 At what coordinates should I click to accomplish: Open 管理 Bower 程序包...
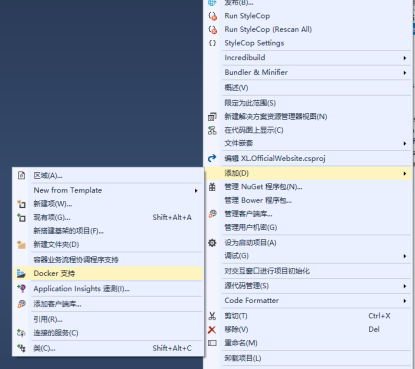[x=258, y=200]
